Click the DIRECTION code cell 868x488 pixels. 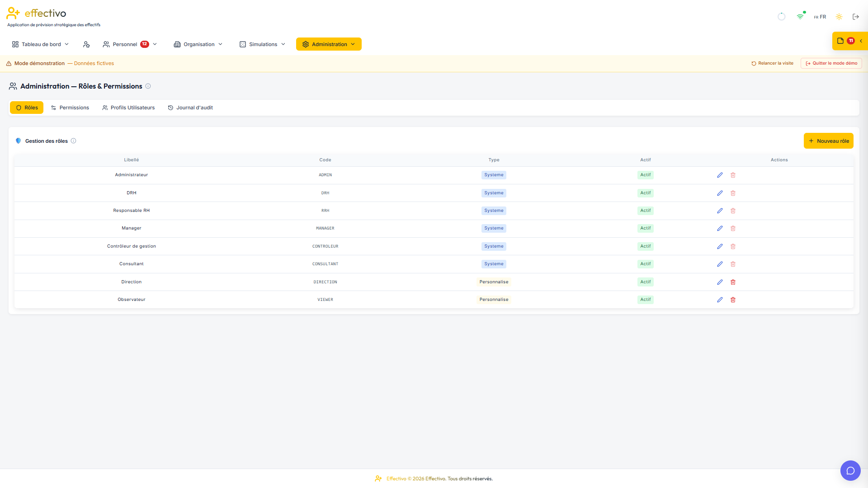click(x=325, y=282)
